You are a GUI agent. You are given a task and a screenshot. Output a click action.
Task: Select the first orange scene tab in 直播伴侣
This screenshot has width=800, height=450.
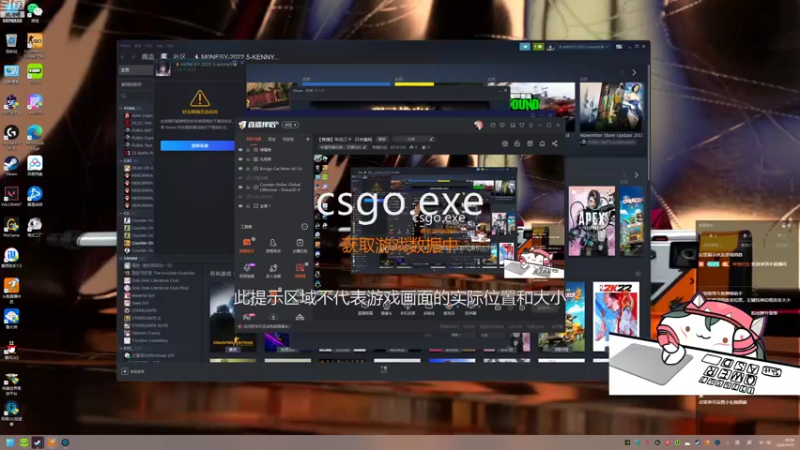254,139
